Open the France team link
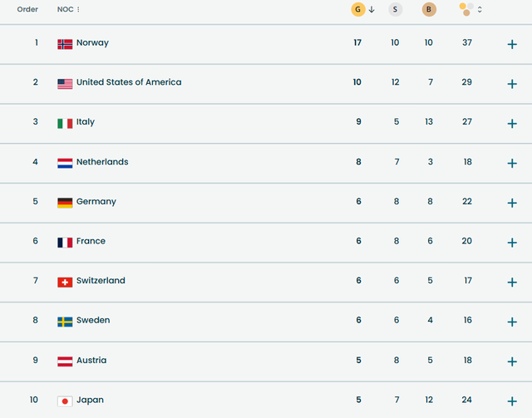 tap(91, 241)
